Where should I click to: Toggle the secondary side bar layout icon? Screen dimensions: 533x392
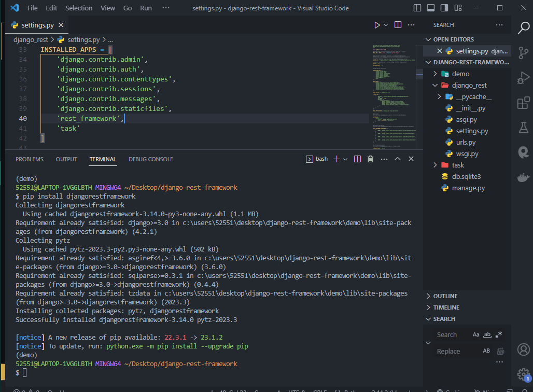click(444, 8)
